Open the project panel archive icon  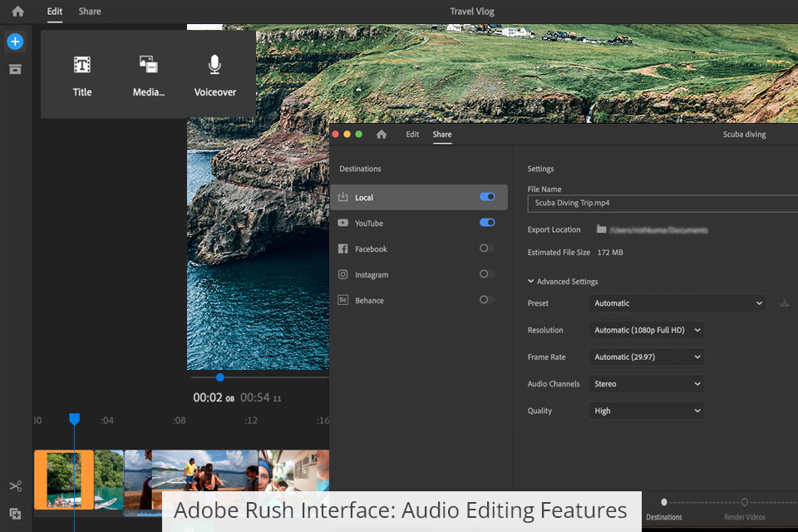(x=15, y=69)
